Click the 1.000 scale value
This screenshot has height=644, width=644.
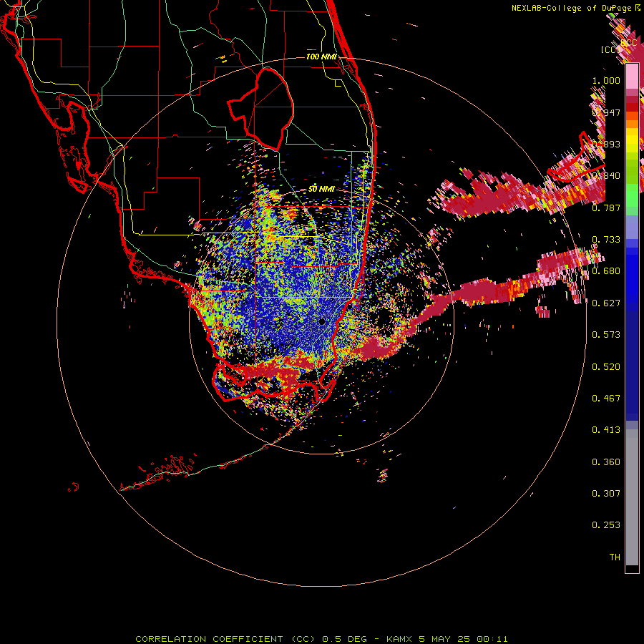[x=606, y=80]
